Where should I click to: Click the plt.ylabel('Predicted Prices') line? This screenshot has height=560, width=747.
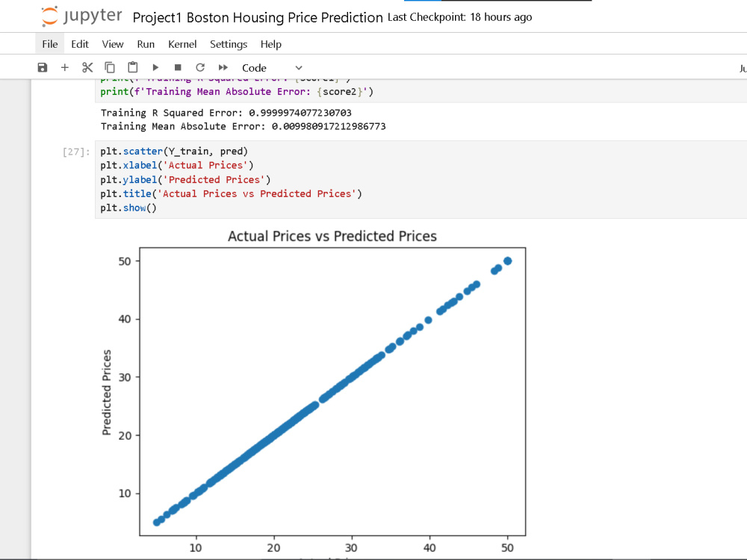pyautogui.click(x=185, y=179)
